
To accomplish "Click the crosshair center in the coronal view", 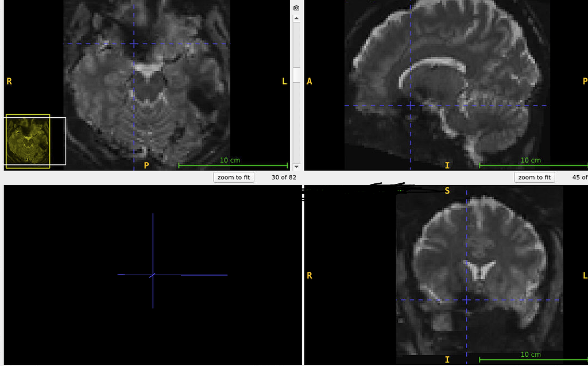I will coord(466,299).
